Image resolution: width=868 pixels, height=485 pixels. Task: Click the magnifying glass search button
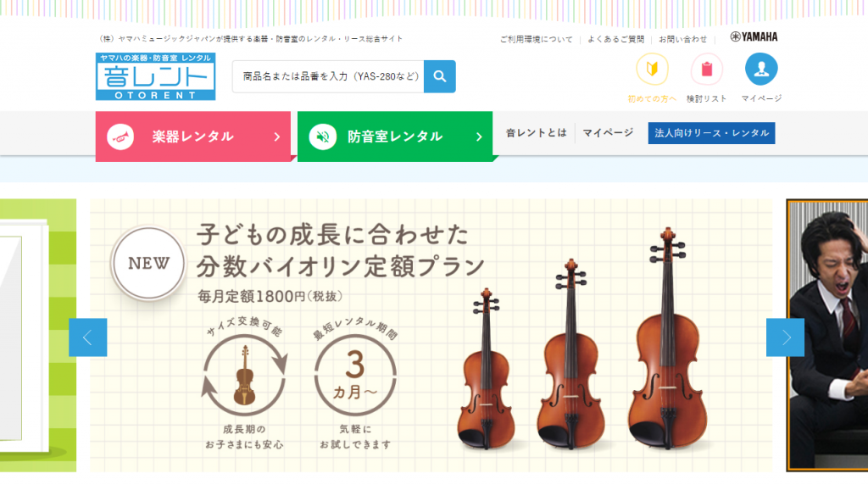440,76
